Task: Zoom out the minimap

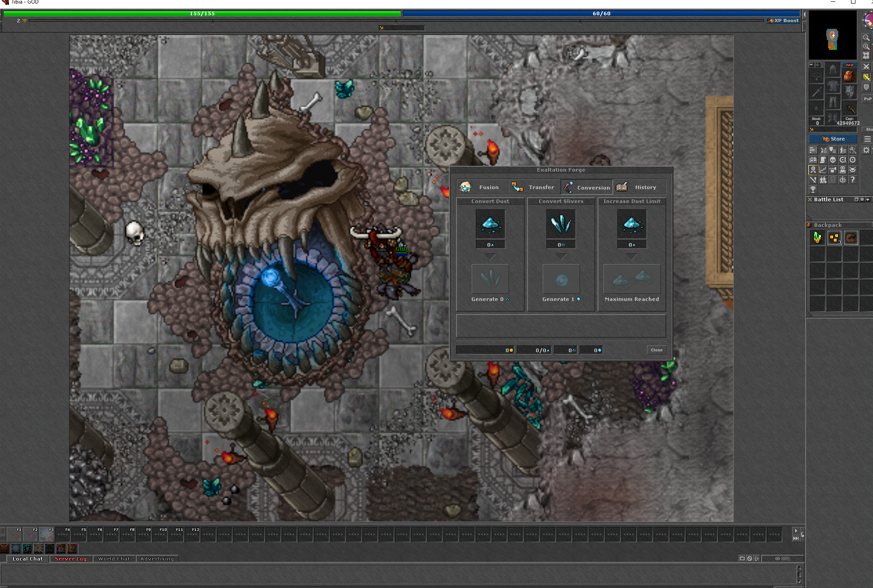Action: 866,38
